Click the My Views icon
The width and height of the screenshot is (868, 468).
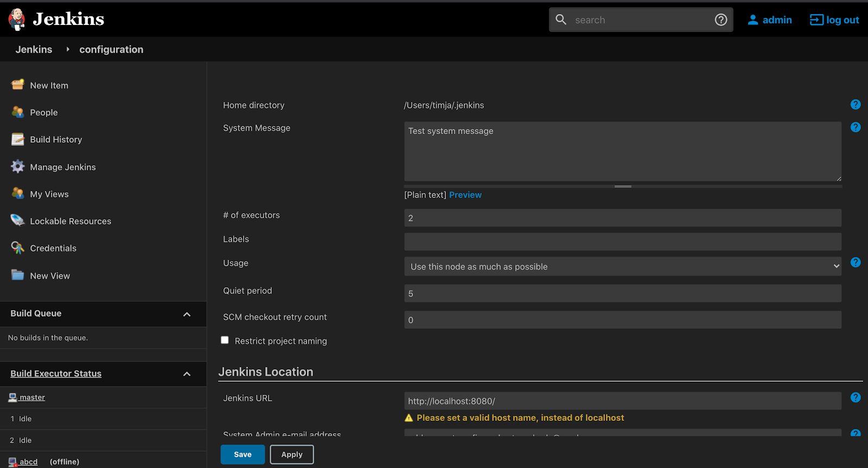click(x=18, y=194)
